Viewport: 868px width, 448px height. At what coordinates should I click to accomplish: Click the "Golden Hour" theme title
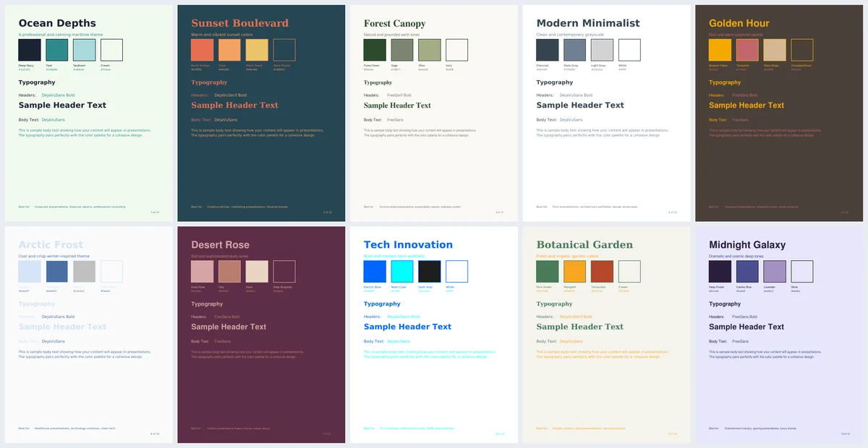(739, 23)
